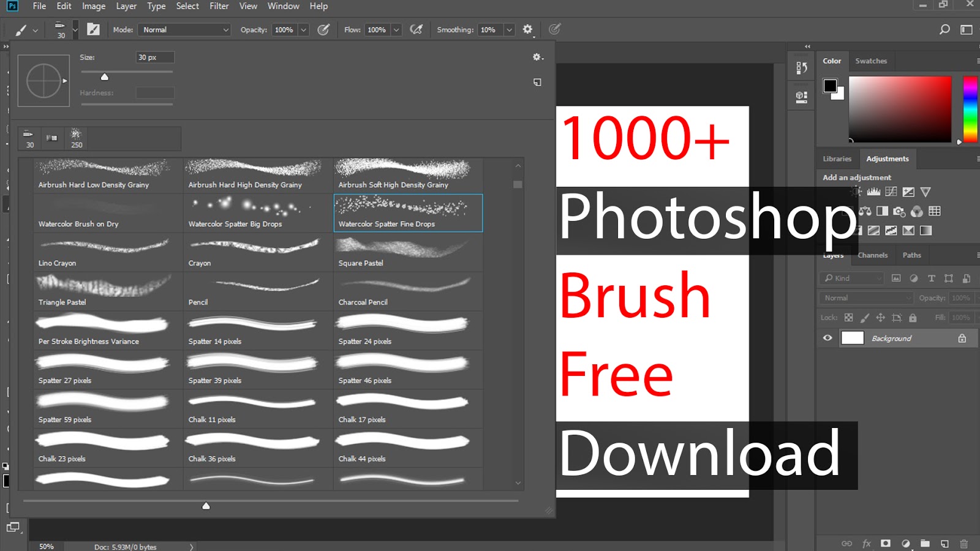Viewport: 980px width, 551px height.
Task: Expand the brush preset picker arrow
Action: (x=75, y=29)
